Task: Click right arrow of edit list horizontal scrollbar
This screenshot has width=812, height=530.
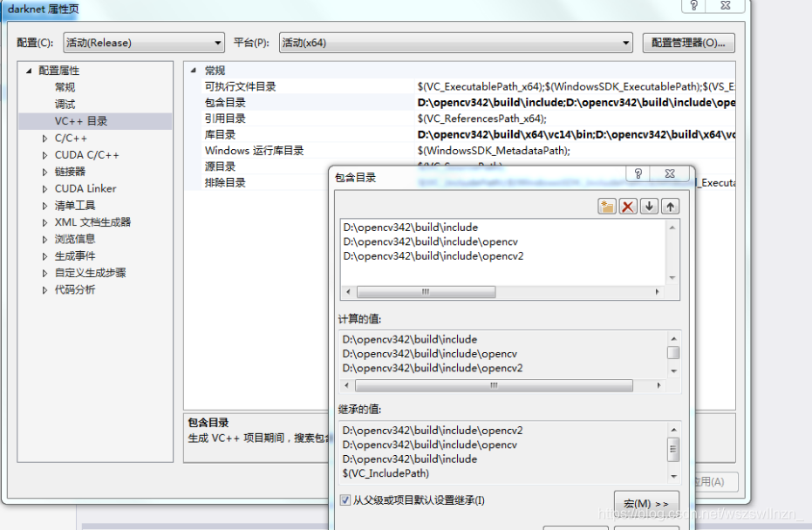Action: pyautogui.click(x=657, y=292)
